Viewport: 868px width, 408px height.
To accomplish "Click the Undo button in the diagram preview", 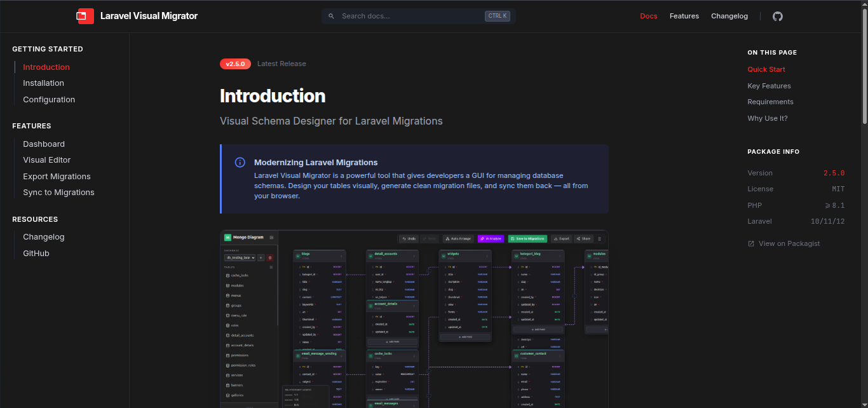I will point(409,239).
